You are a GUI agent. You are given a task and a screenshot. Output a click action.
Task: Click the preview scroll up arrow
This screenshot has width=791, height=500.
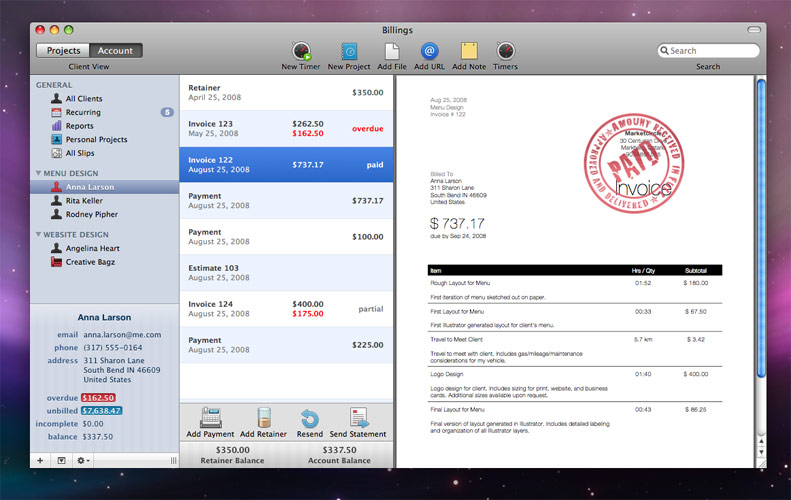(x=761, y=441)
